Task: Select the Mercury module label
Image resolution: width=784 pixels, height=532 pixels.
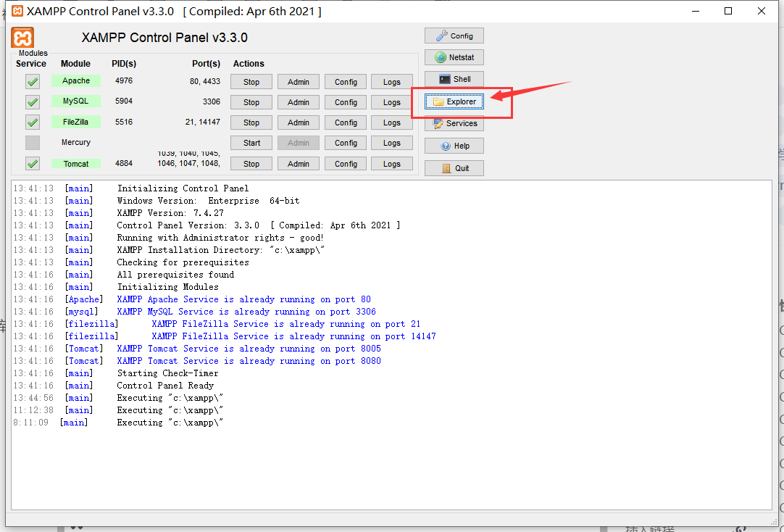Action: pos(76,143)
